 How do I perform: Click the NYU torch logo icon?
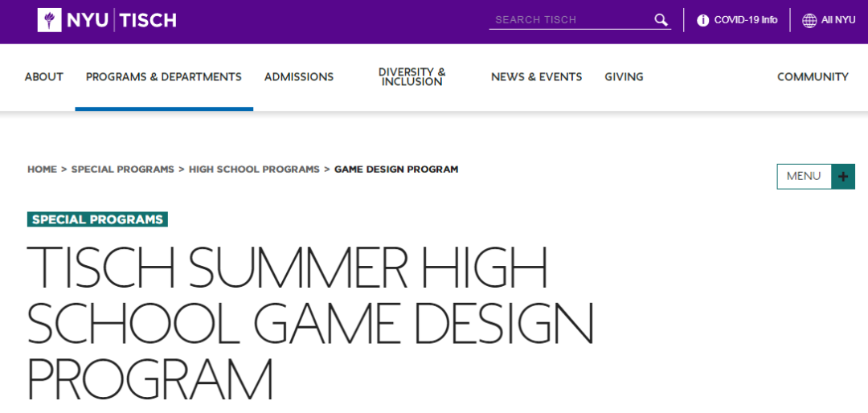pos(49,20)
